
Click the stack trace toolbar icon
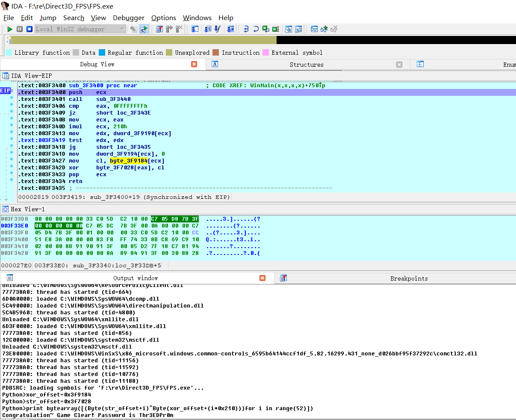tap(230, 29)
